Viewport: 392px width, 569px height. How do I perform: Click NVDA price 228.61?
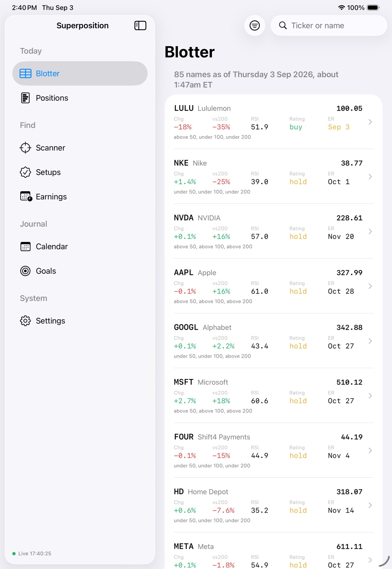349,218
